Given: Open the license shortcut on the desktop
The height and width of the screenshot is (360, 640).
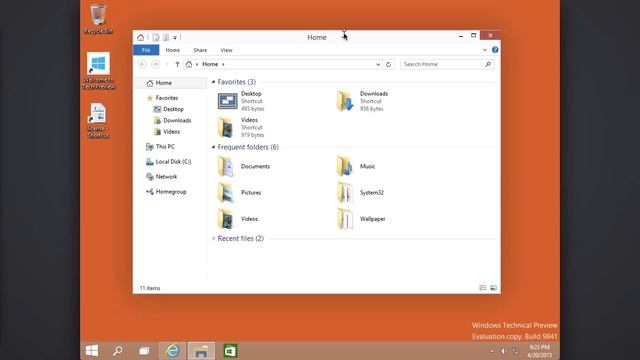Looking at the screenshot, I should (98, 121).
